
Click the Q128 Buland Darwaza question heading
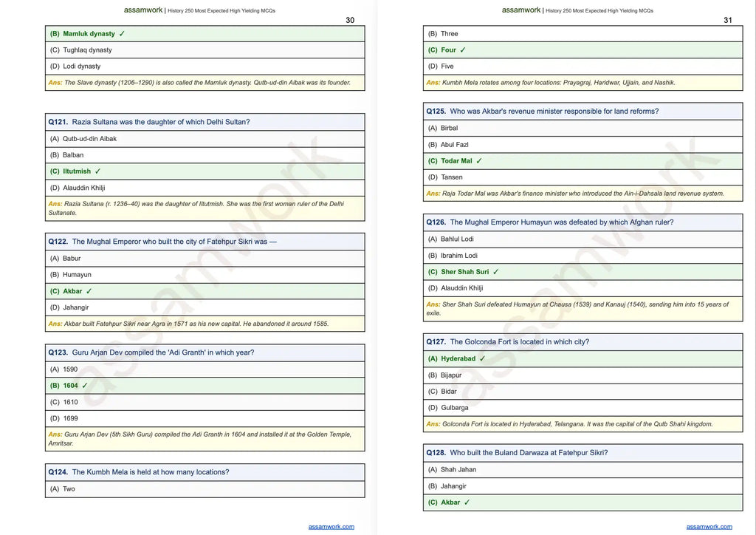click(x=583, y=453)
